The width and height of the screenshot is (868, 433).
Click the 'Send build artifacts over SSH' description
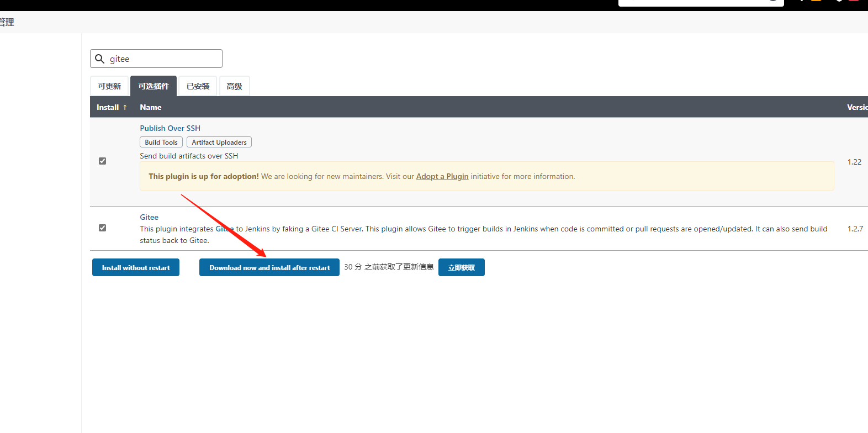pos(189,156)
